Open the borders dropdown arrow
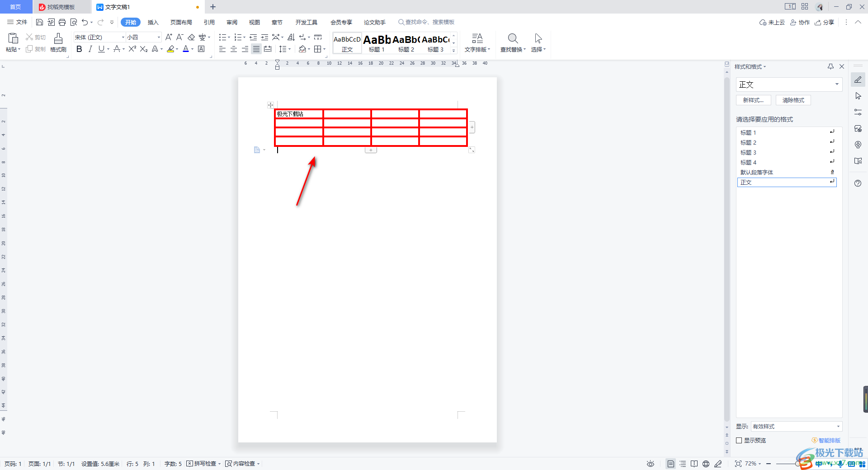868x470 pixels. pos(324,49)
